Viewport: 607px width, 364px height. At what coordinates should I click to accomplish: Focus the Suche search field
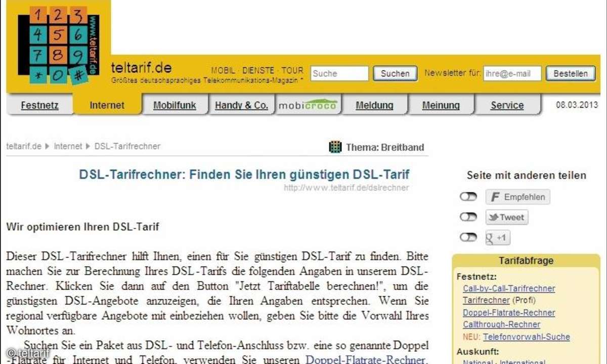(x=339, y=73)
